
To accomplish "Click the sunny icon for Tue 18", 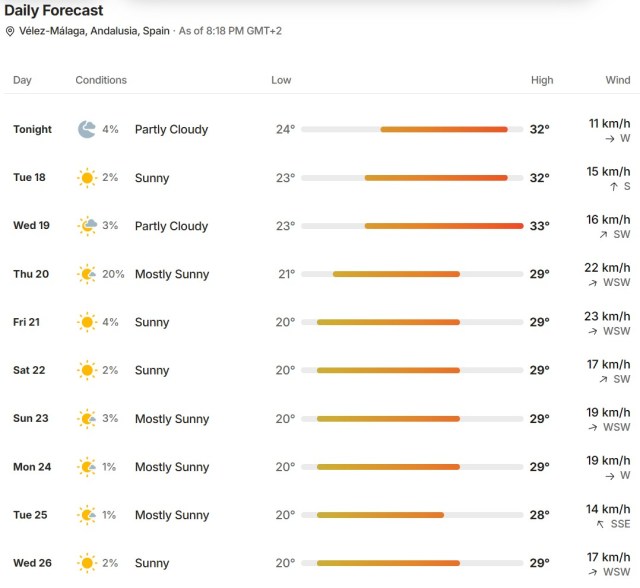I will pos(87,178).
